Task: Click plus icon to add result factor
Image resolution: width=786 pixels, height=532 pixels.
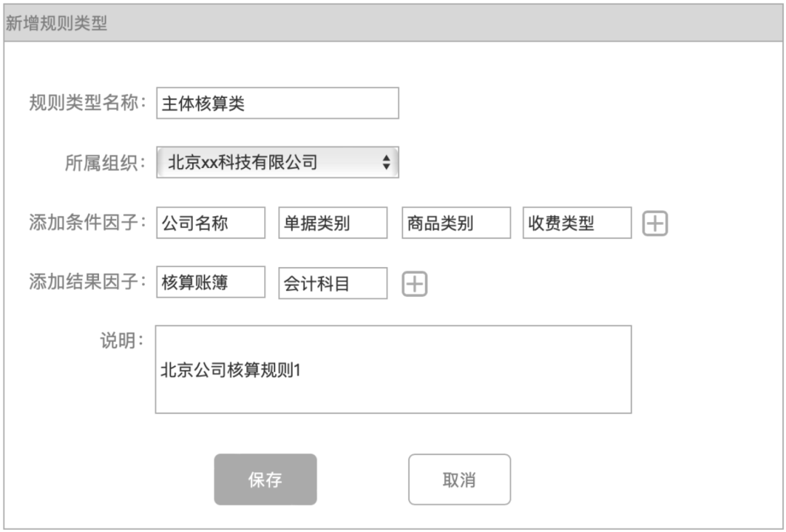Action: click(415, 284)
